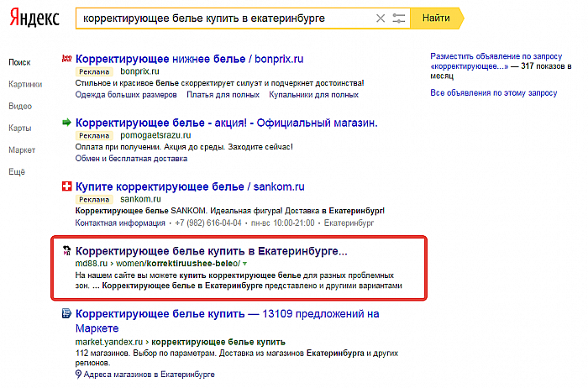Click md88.ru favicon in highlighted result

tap(66, 250)
